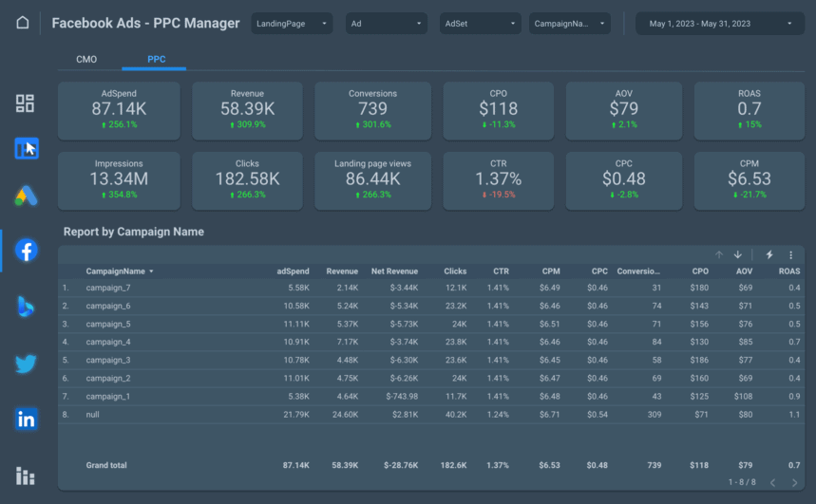
Task: Click the Net Revenue column header
Action: click(x=394, y=271)
